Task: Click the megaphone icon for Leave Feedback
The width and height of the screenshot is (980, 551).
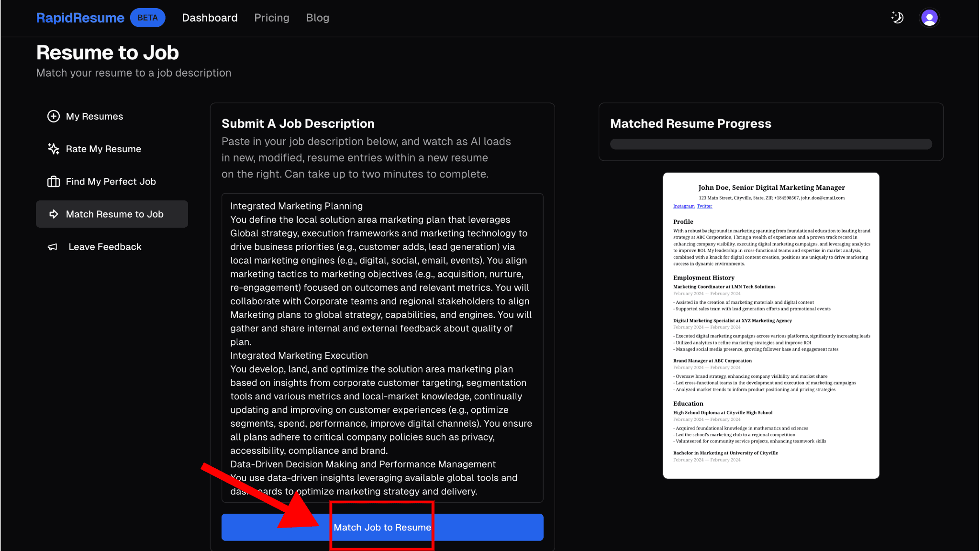Action: (53, 247)
